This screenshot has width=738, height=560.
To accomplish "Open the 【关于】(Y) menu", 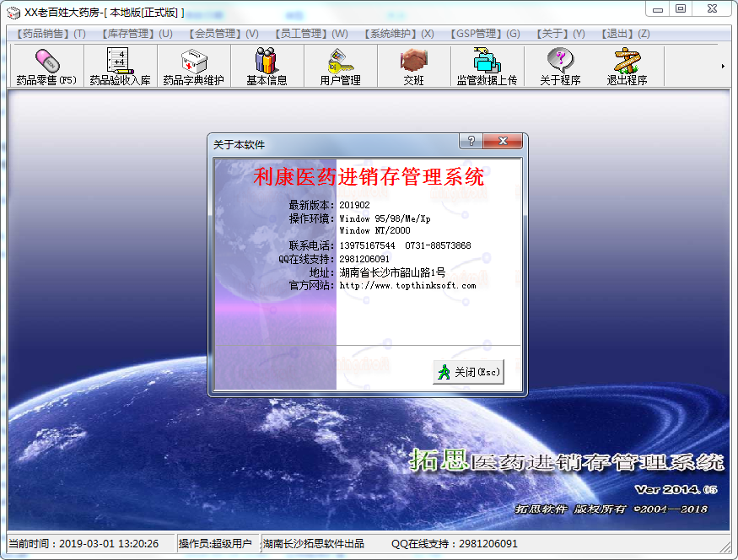I will 561,34.
